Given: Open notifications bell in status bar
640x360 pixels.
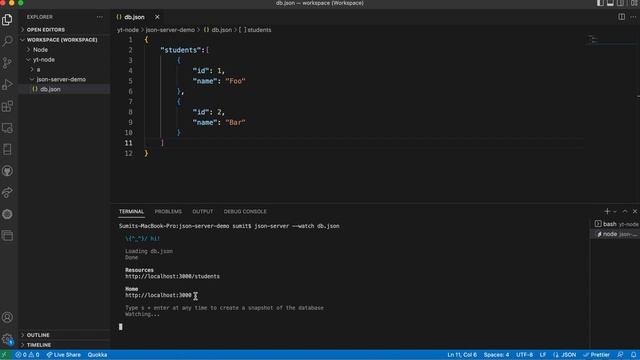Looking at the screenshot, I should click(633, 355).
